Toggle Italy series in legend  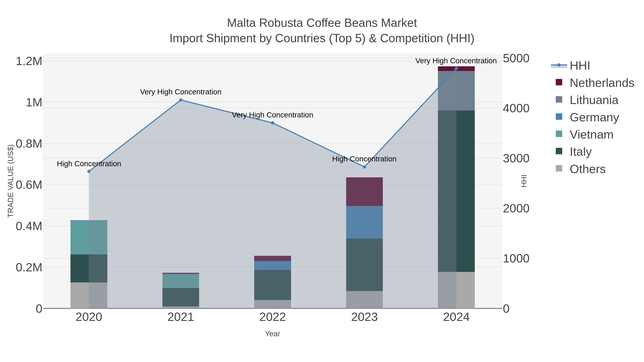[x=574, y=152]
